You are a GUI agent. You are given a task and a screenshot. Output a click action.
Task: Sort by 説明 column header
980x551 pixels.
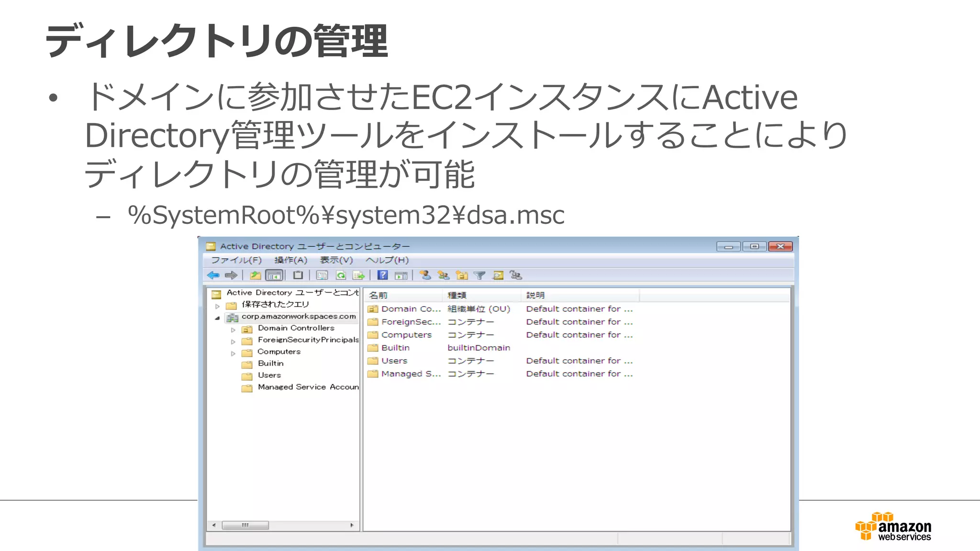(580, 295)
